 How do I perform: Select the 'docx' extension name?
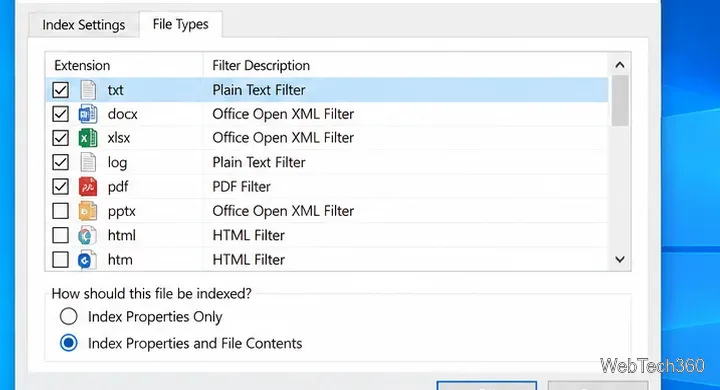[x=122, y=114]
